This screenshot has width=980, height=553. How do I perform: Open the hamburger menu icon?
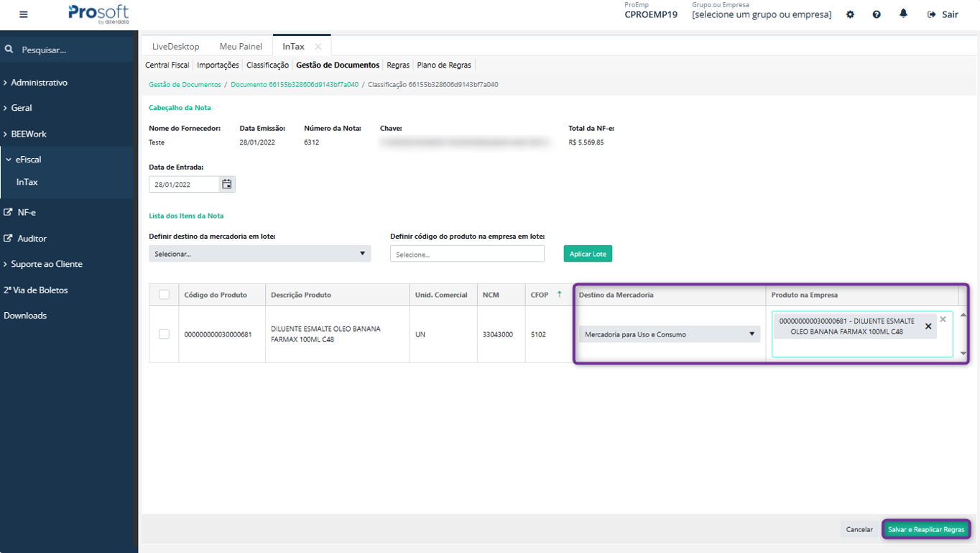point(24,14)
